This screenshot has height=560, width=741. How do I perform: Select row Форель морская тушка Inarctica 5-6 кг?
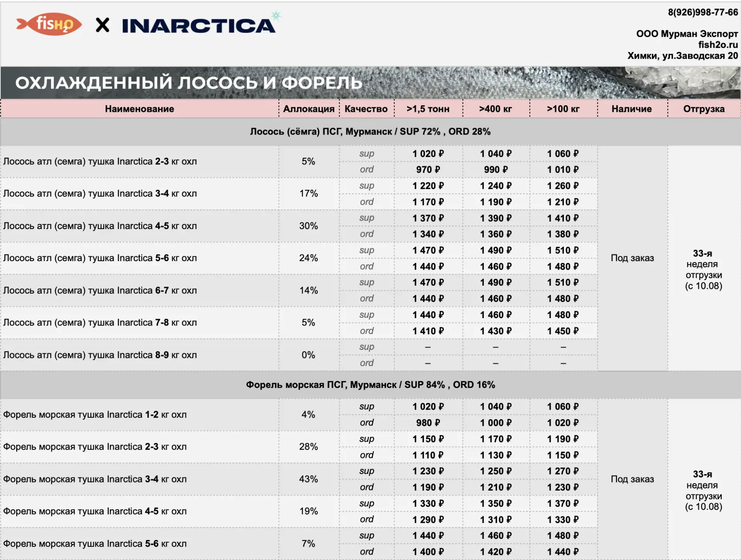tap(139, 543)
